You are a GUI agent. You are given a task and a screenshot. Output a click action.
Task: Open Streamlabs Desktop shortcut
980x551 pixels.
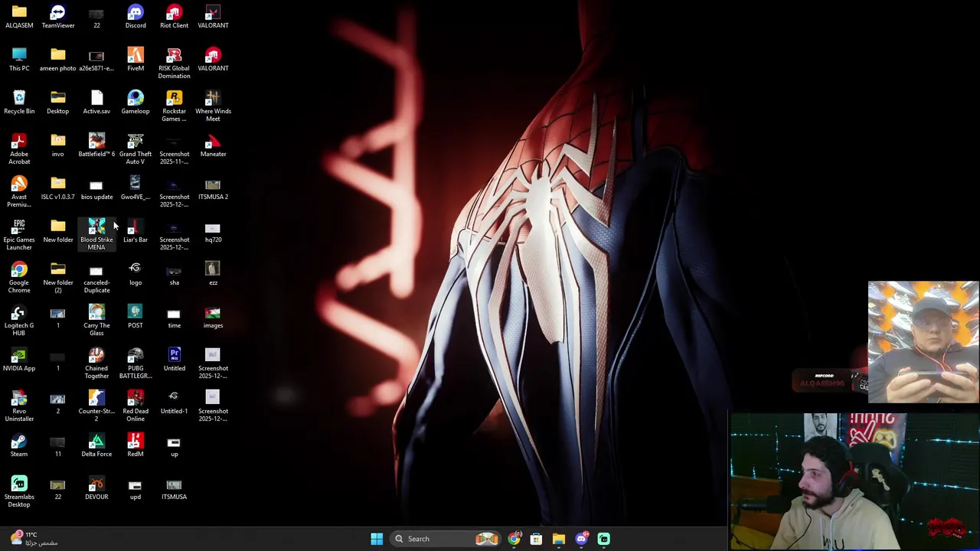coord(19,491)
